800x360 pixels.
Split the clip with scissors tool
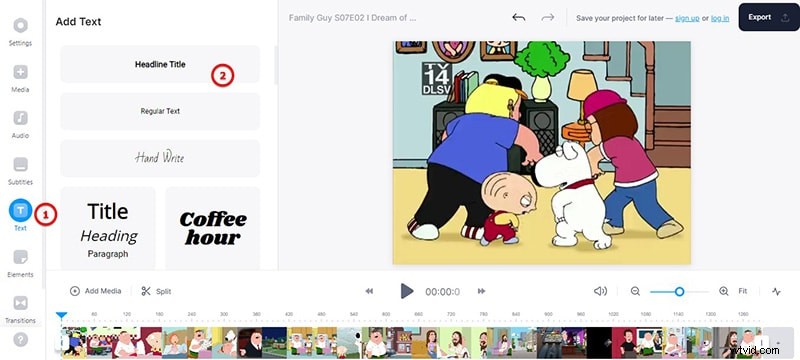click(x=157, y=291)
